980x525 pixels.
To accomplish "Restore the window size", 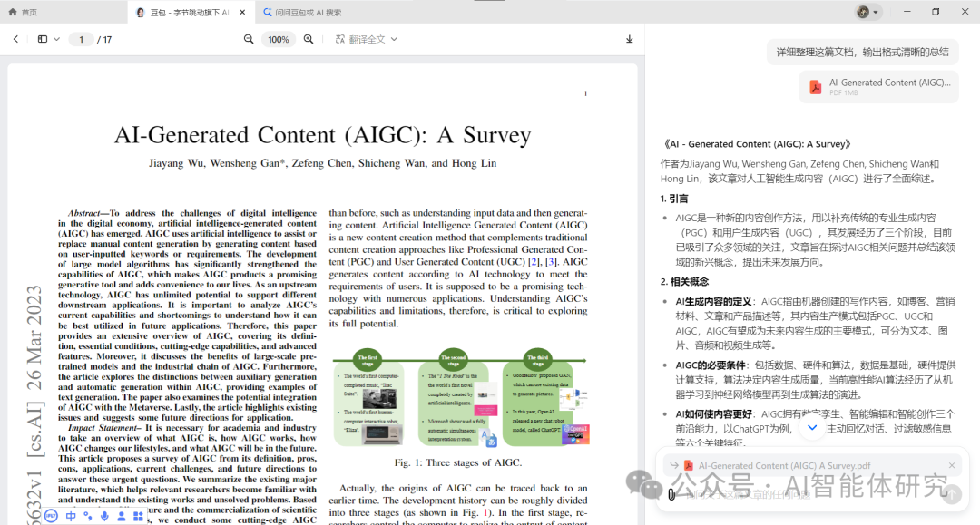I will (936, 12).
